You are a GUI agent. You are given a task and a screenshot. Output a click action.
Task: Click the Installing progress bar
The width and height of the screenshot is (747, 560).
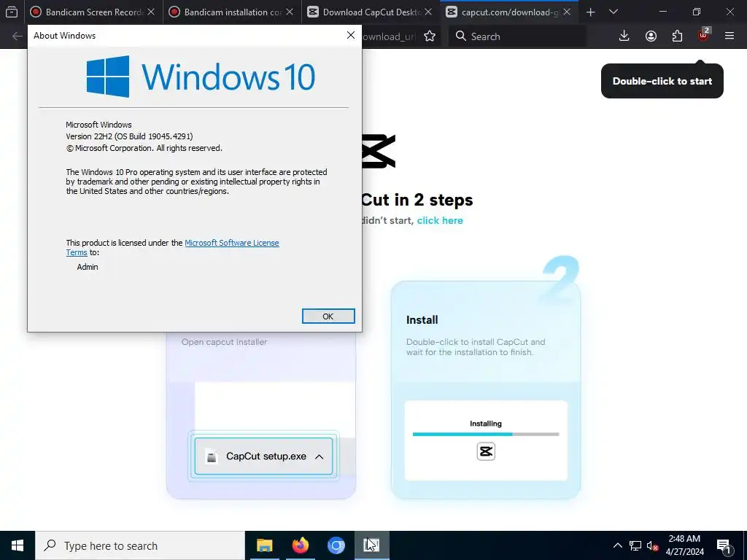click(x=485, y=435)
